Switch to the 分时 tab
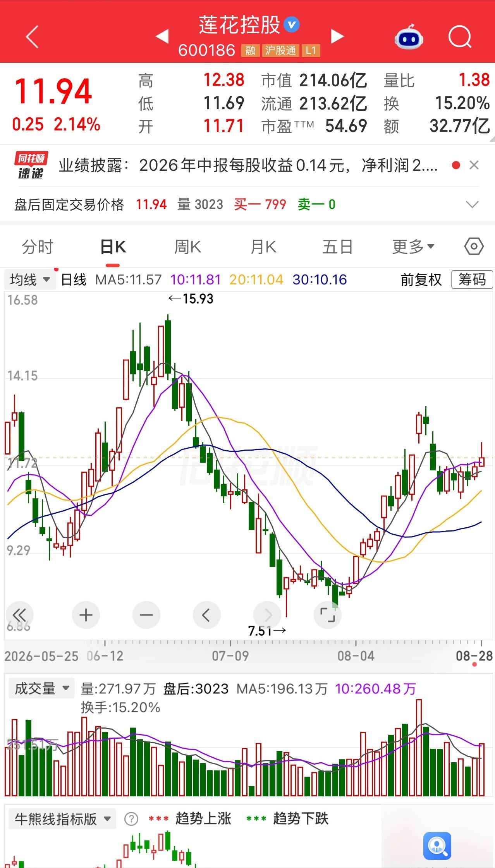 (x=38, y=247)
